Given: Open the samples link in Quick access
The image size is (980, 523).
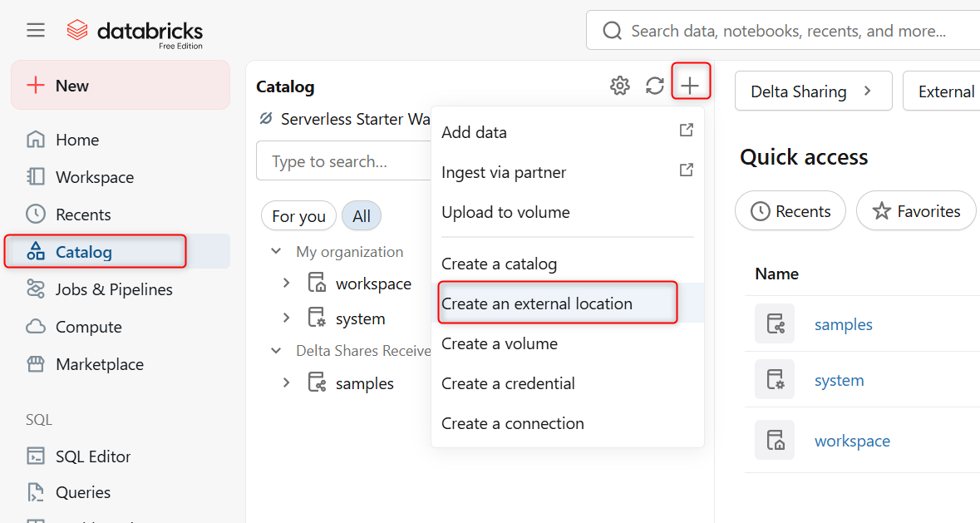Looking at the screenshot, I should (x=843, y=324).
